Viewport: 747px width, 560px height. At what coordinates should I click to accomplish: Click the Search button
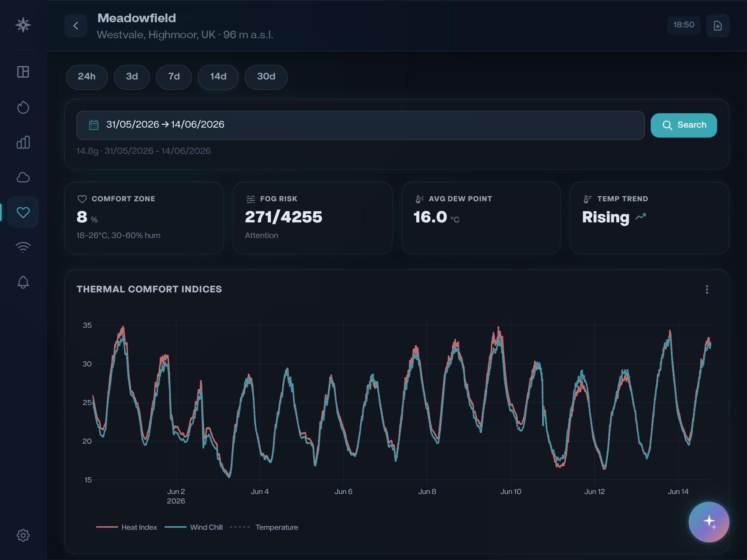pyautogui.click(x=684, y=125)
